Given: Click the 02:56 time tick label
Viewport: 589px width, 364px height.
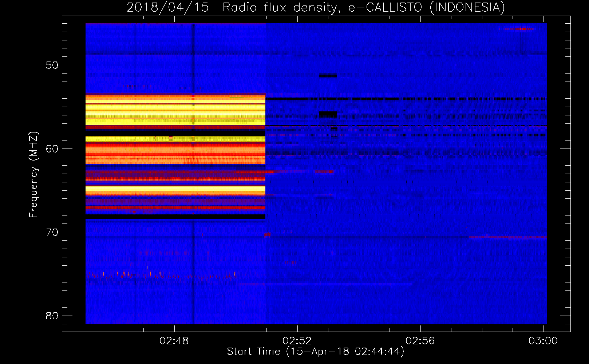Looking at the screenshot, I should [x=420, y=341].
